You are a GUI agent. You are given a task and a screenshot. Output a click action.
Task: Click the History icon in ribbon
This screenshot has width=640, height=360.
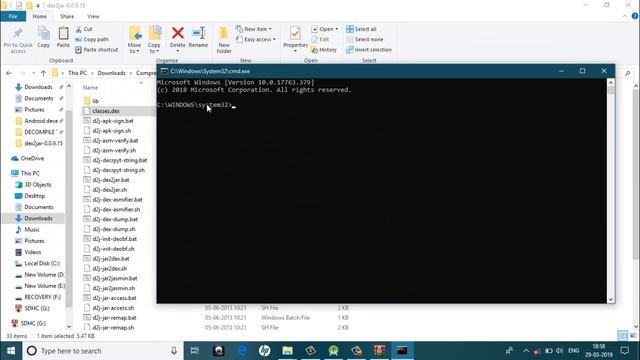coord(315,50)
